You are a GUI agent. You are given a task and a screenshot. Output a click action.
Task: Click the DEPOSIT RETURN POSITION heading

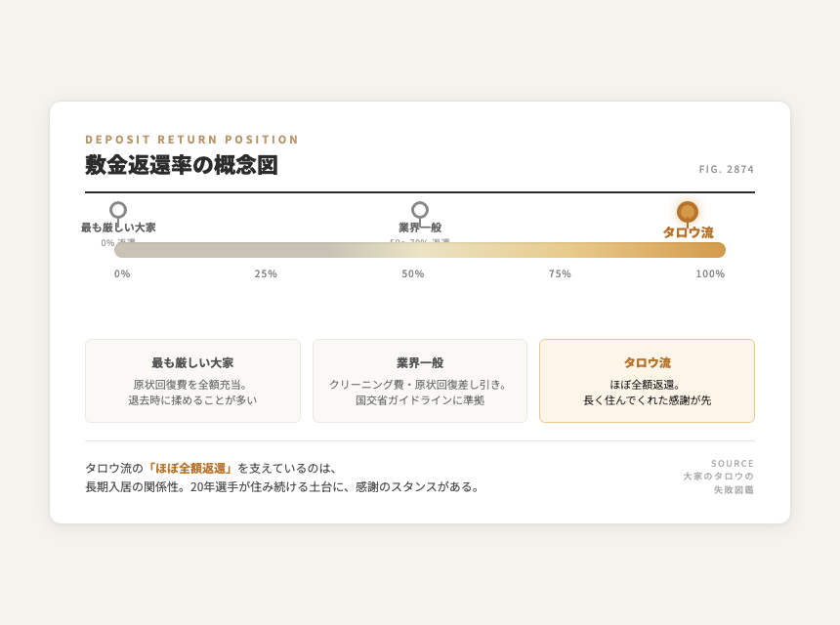point(191,140)
